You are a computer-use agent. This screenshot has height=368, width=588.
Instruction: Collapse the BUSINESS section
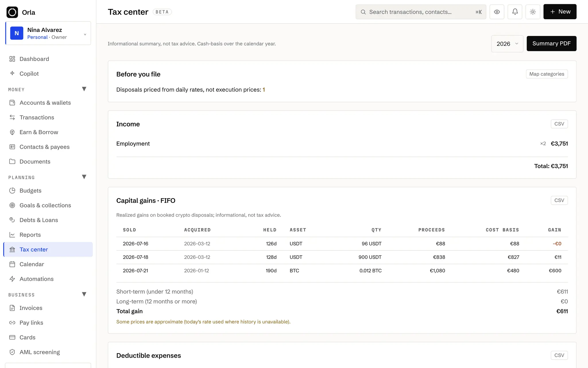pos(84,294)
